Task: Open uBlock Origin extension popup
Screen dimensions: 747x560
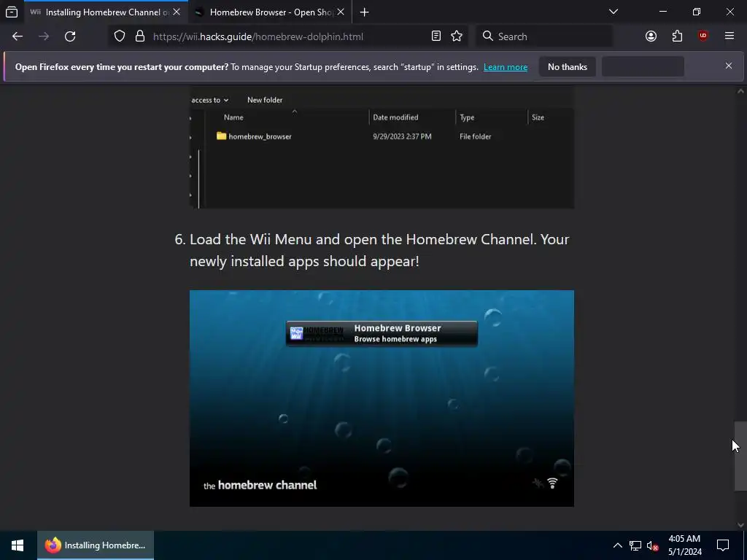Action: tap(703, 36)
